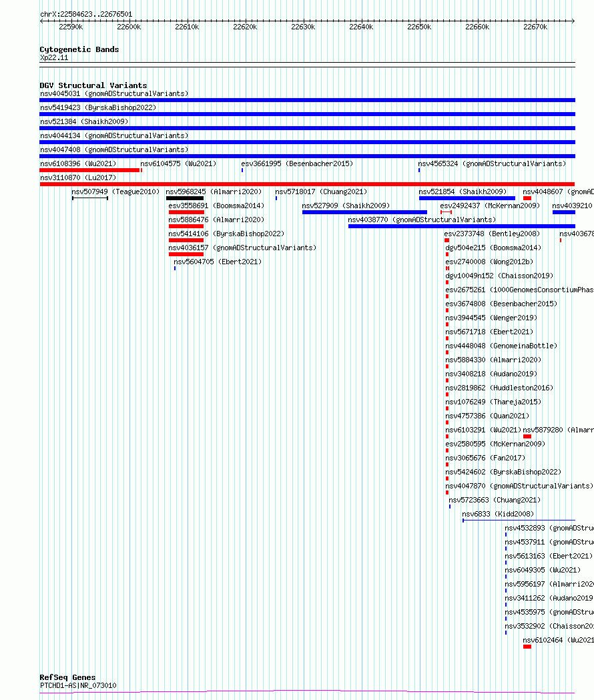
Task: Select nsv4757386 Quan2021 label
Action: click(x=487, y=416)
